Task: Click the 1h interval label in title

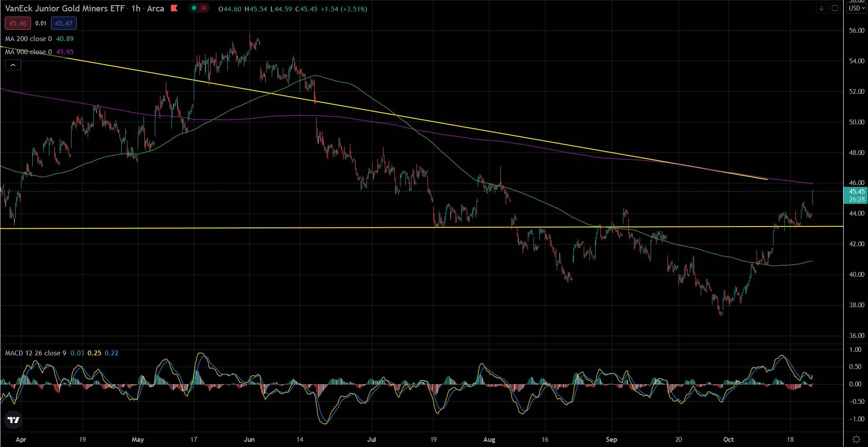Action: 136,8
